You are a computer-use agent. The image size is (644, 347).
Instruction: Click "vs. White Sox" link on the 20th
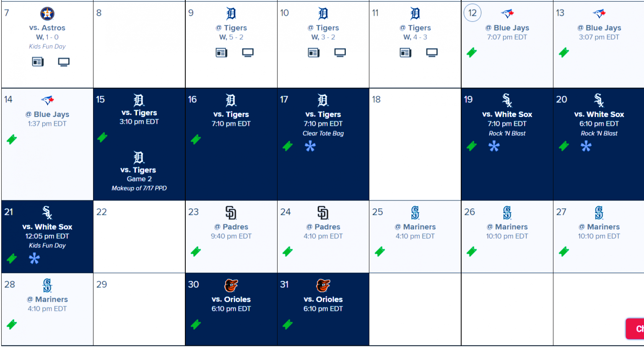pos(599,114)
